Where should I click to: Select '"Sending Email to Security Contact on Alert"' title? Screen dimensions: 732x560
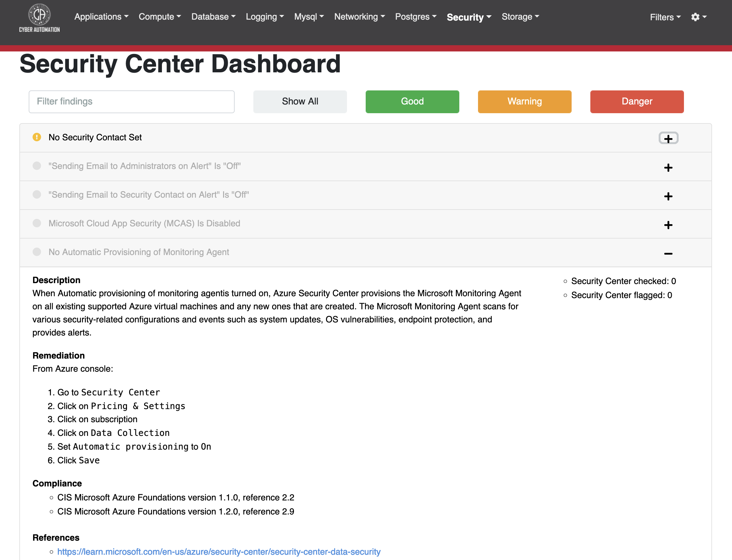click(149, 195)
